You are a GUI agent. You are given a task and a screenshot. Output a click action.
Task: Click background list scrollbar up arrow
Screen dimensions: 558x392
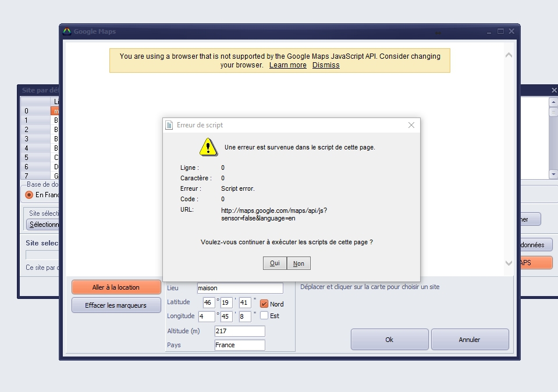553,102
